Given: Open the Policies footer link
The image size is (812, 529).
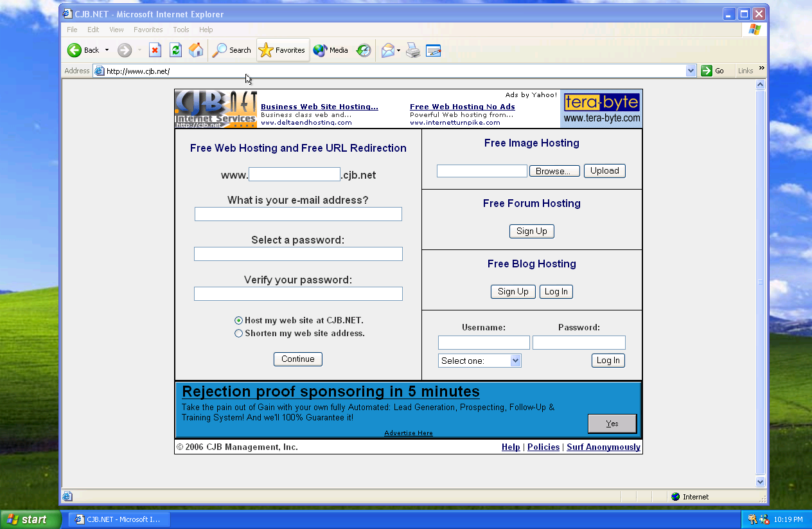Looking at the screenshot, I should pyautogui.click(x=543, y=447).
